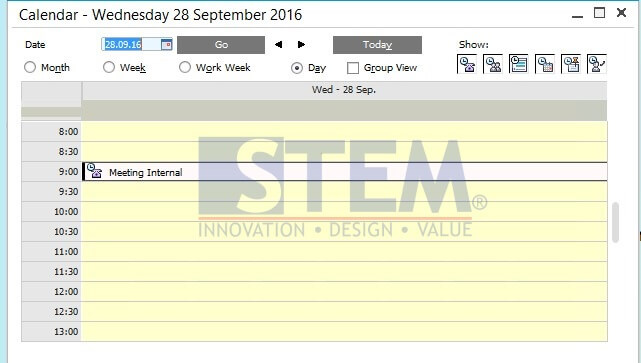
Task: Toggle the person with checkmark filter icon
Action: [x=597, y=64]
